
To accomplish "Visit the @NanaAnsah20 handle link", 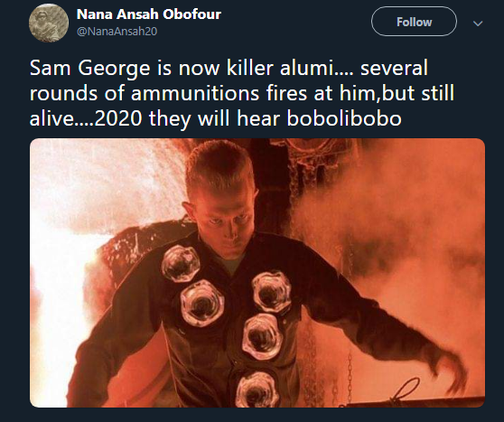I will pos(117,32).
